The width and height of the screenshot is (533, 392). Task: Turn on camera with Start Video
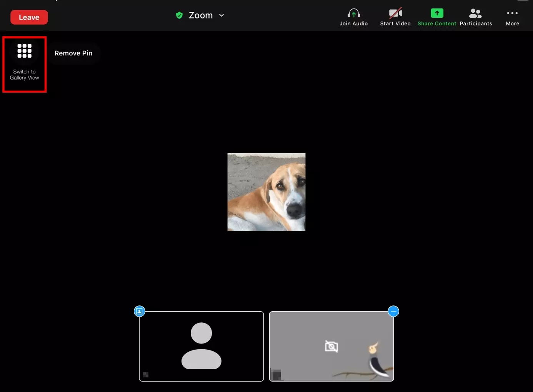pos(395,14)
